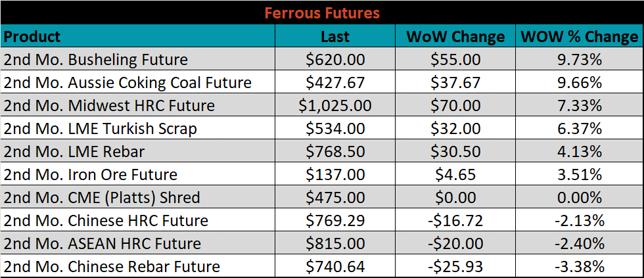Image resolution: width=644 pixels, height=278 pixels.
Task: Select the $427.67 Aussie Coking Coal price
Action: tap(335, 81)
